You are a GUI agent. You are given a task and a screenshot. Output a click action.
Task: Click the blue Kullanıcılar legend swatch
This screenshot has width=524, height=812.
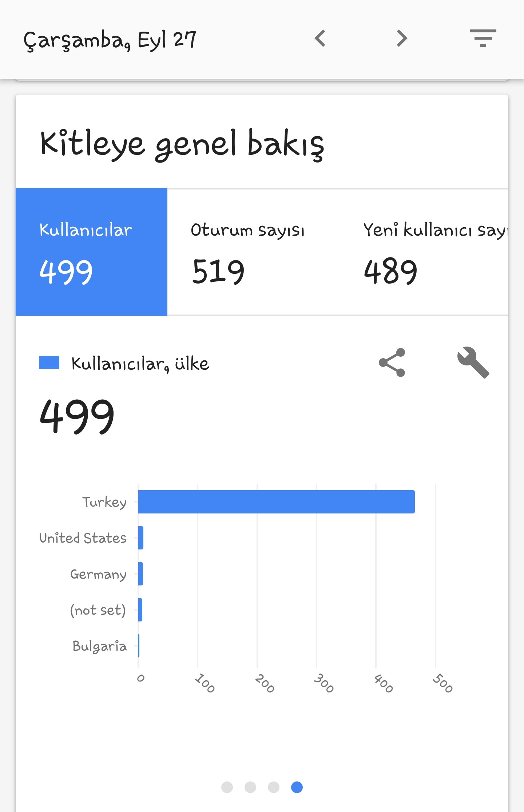pyautogui.click(x=49, y=363)
